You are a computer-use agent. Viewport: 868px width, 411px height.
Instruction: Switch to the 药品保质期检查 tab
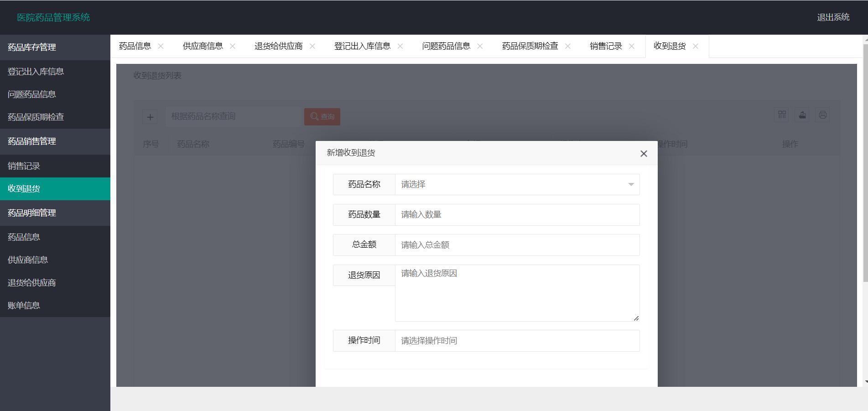530,46
